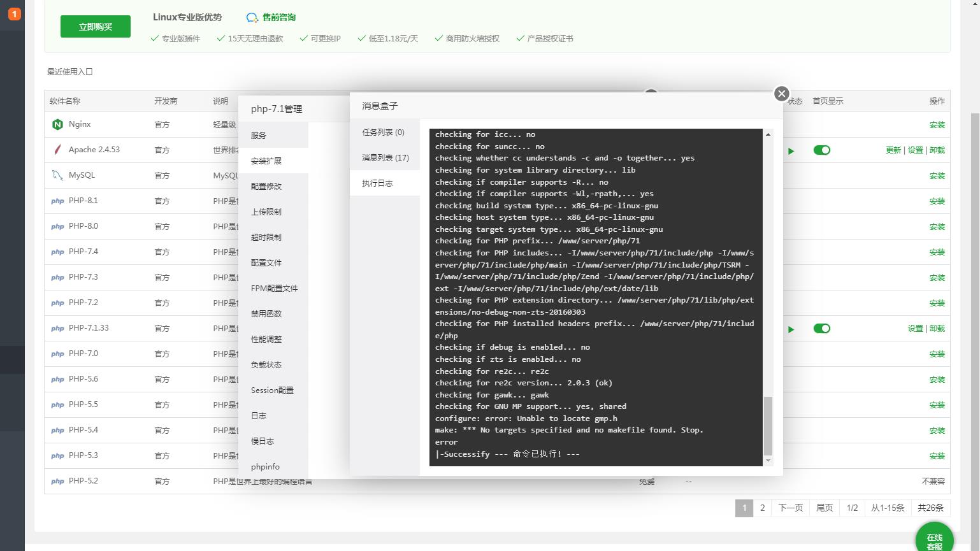The height and width of the screenshot is (551, 980).
Task: Open the task list tab (任务列表)
Action: pyautogui.click(x=385, y=132)
